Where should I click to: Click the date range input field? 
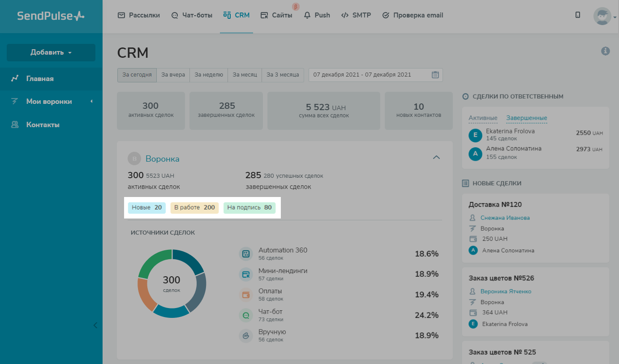point(370,75)
